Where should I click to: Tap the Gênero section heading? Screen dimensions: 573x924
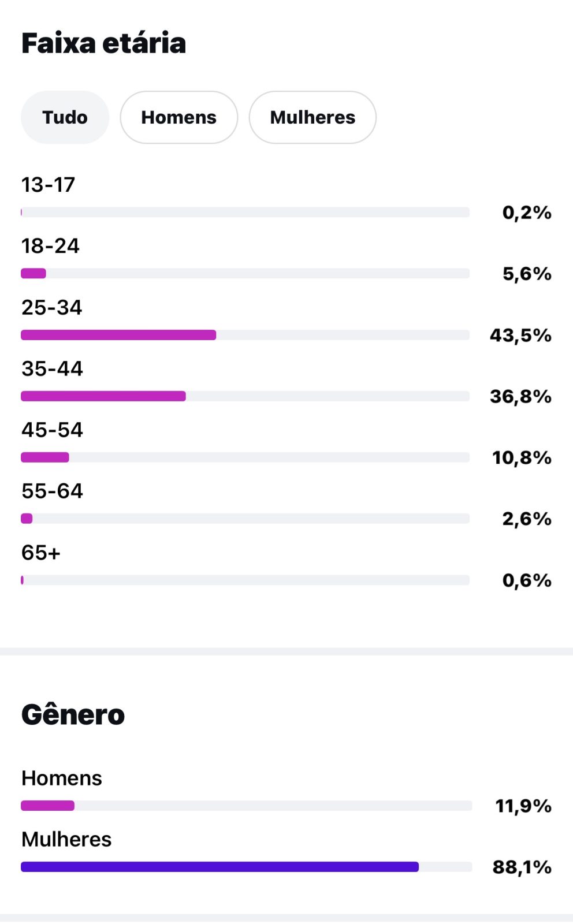pyautogui.click(x=73, y=715)
